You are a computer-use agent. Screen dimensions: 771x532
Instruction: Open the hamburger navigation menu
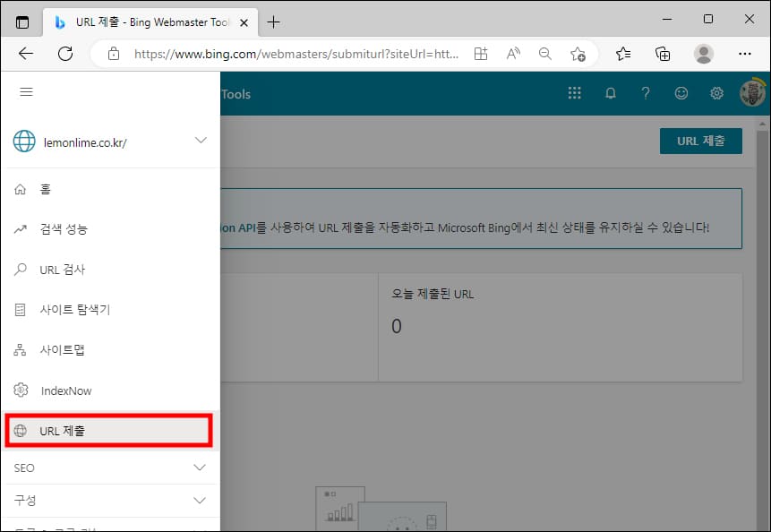pos(26,91)
